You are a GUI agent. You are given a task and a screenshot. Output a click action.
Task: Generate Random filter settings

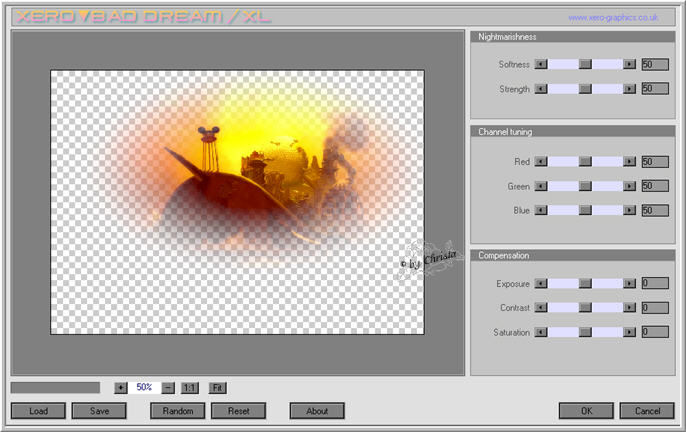point(178,411)
